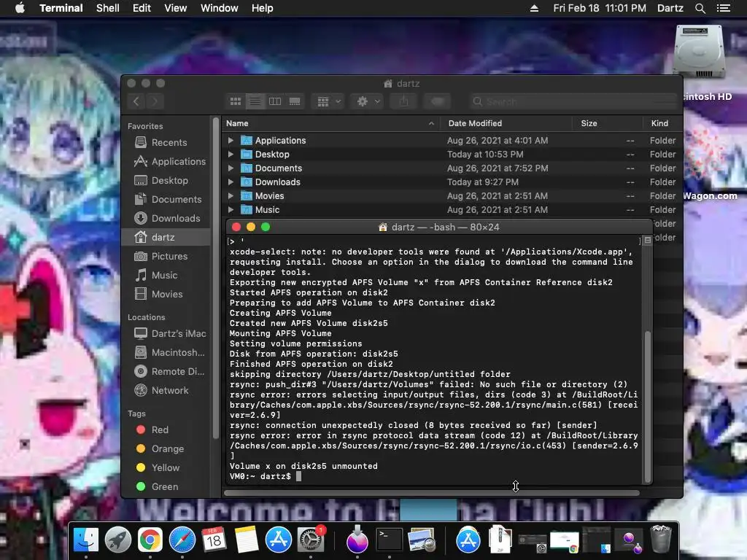Sort by Name column header
Screen dimensions: 747x560
(330, 123)
